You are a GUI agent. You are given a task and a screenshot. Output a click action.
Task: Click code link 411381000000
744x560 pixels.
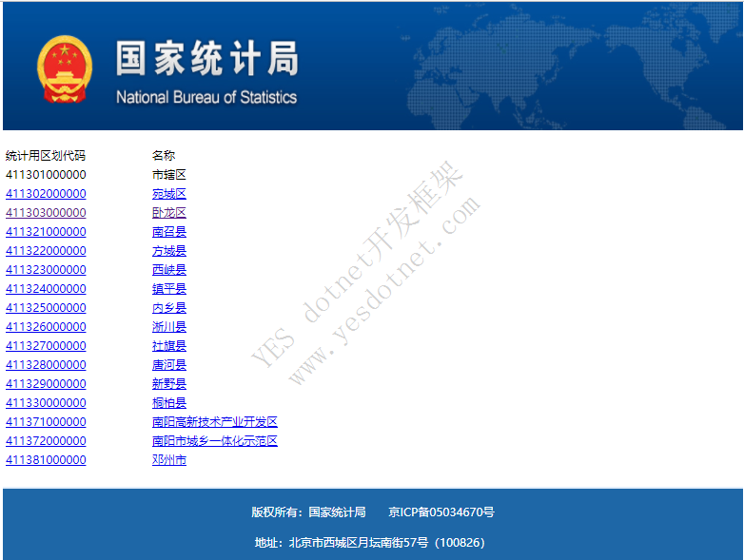click(46, 460)
